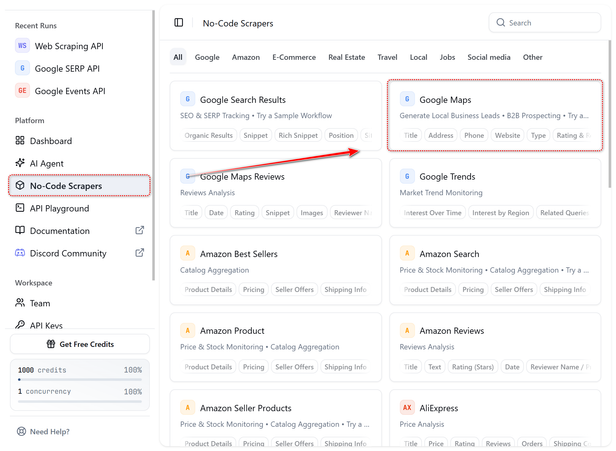This screenshot has height=451, width=616.
Task: Open the Real Estate category tab
Action: (346, 57)
